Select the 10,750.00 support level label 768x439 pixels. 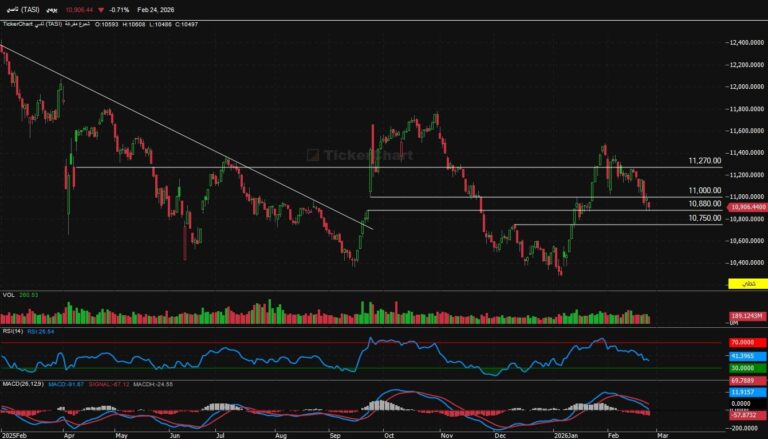705,217
